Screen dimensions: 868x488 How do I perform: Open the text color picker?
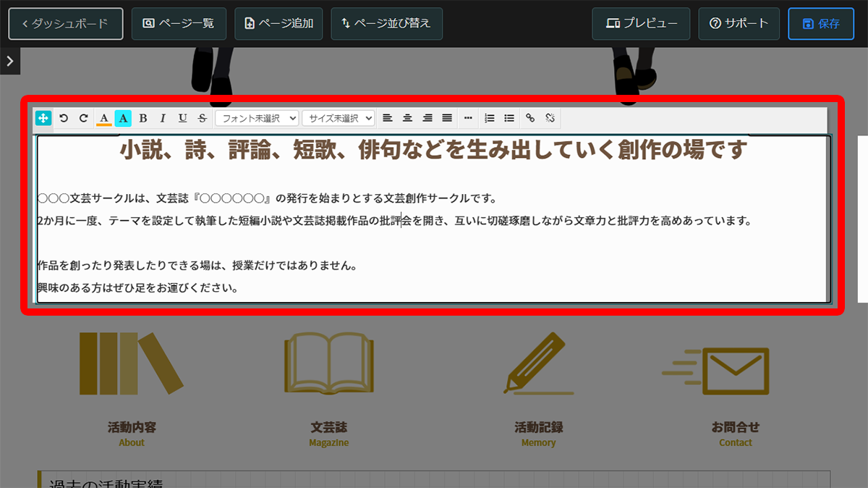tap(106, 118)
